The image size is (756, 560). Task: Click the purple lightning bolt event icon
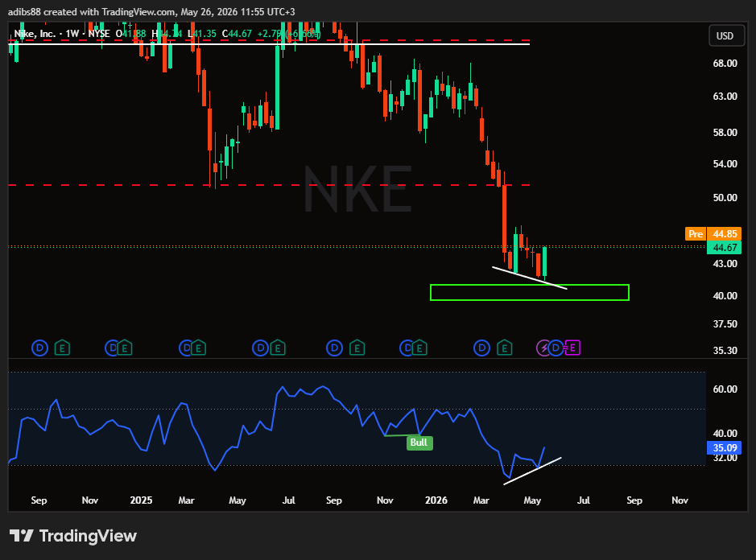tap(543, 348)
